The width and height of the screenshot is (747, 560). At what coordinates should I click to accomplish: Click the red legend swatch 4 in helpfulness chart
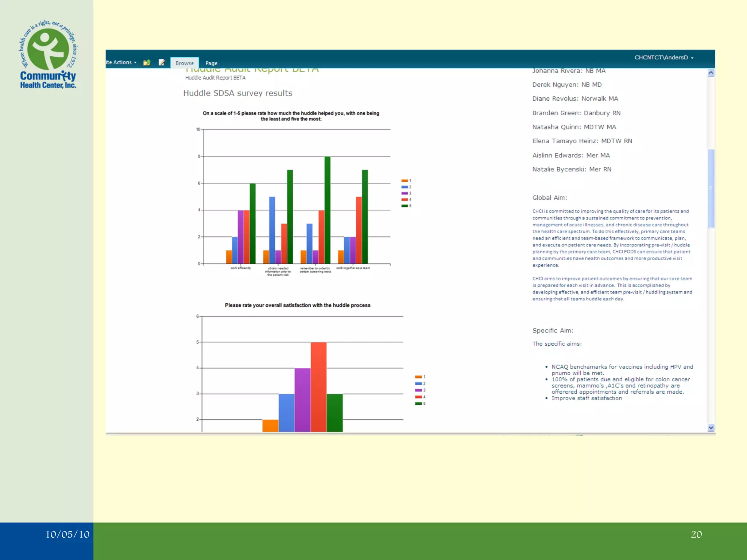pos(405,200)
